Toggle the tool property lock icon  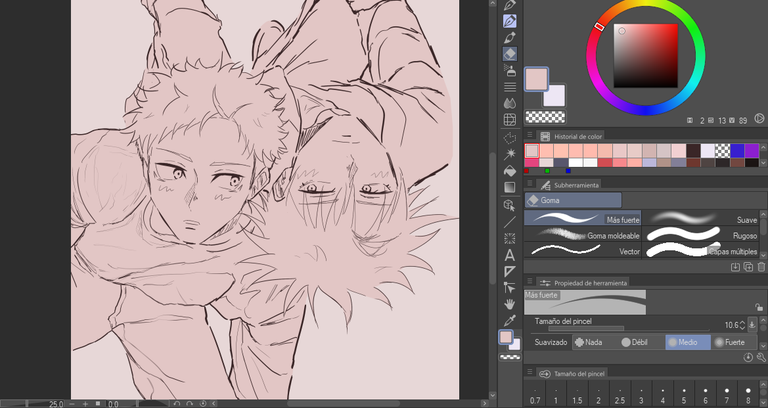click(x=759, y=308)
